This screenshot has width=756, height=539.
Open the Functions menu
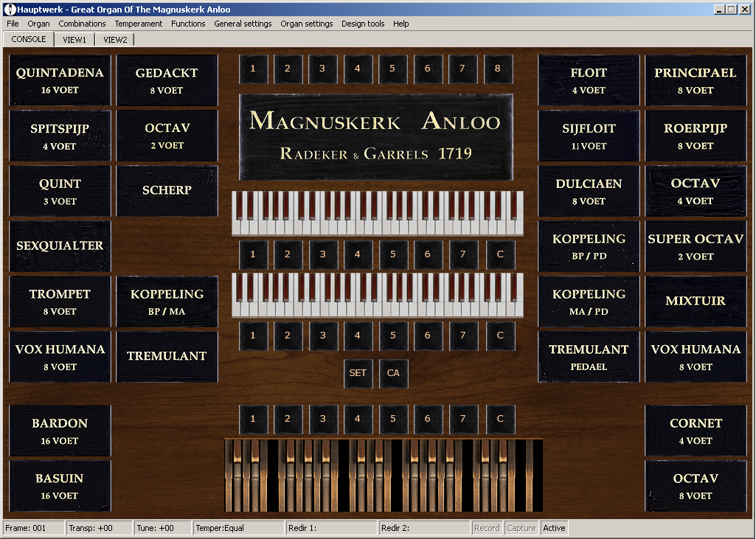coord(188,24)
